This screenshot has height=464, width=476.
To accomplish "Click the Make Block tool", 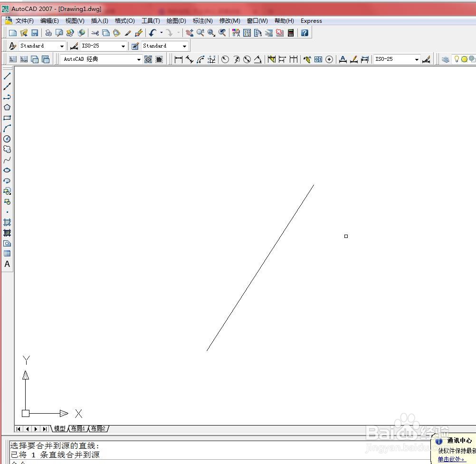I will [7, 202].
